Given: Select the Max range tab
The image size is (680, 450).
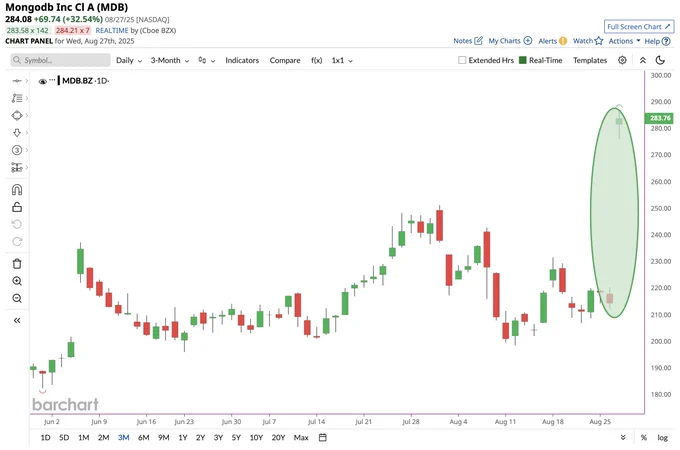Looking at the screenshot, I should [301, 437].
